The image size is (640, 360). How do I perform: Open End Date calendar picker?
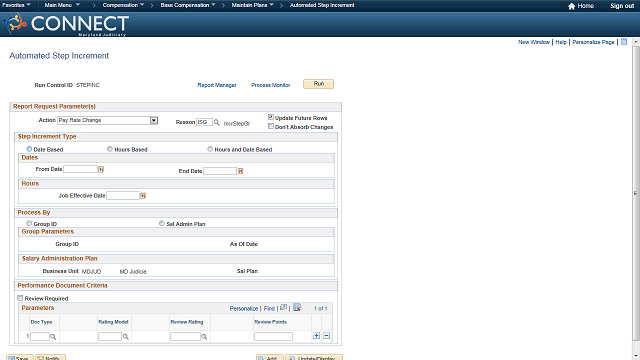click(240, 171)
